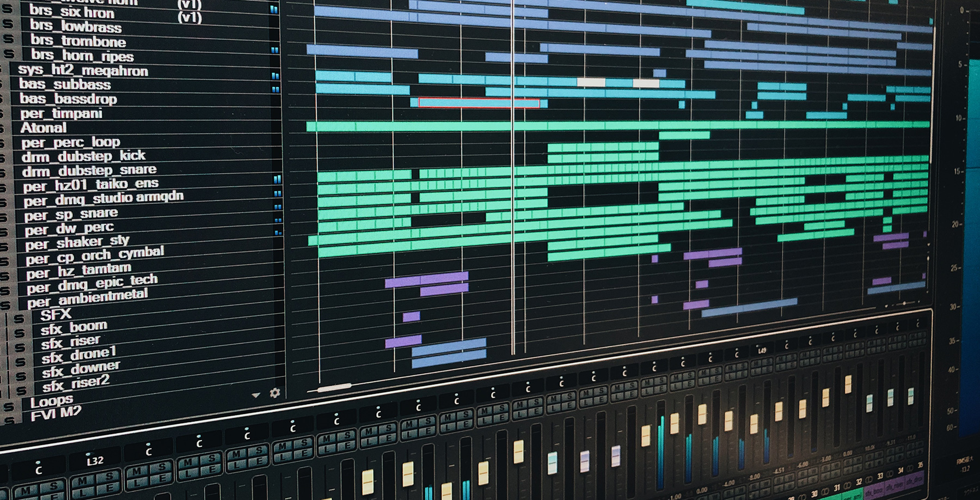Solo the sfx_drone1 track
This screenshot has height=500, width=980.
(20, 362)
